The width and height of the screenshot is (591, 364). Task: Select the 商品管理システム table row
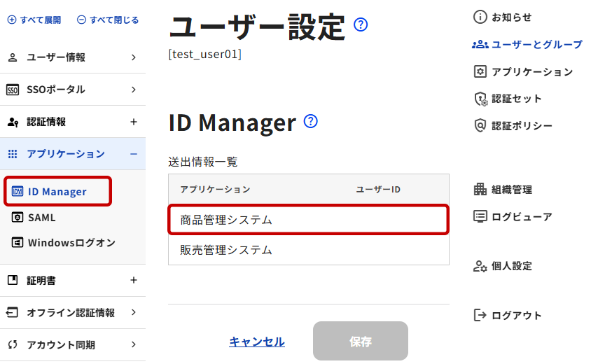pyautogui.click(x=308, y=220)
